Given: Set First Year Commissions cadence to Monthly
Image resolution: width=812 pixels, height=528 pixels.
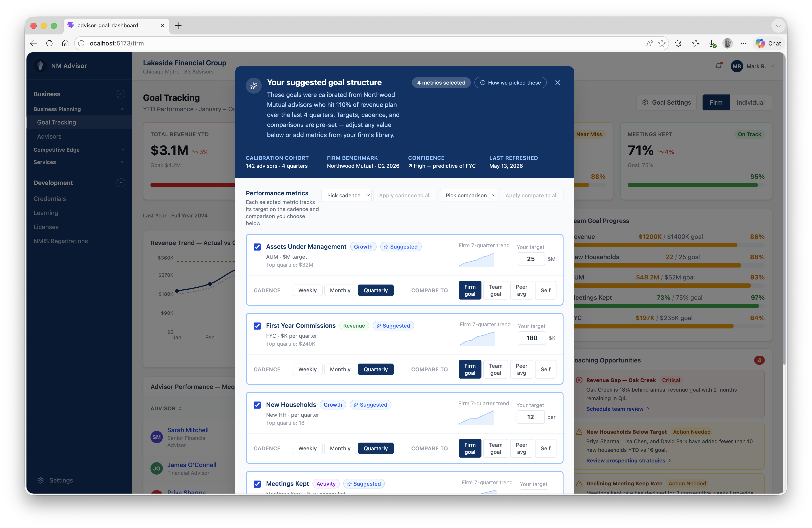Looking at the screenshot, I should (x=340, y=369).
